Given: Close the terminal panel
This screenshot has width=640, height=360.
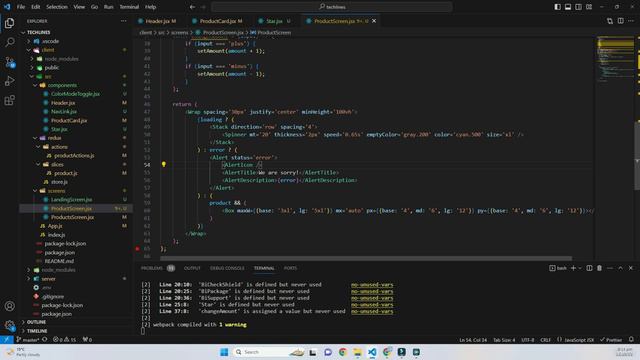Looking at the screenshot, I should tap(631, 268).
